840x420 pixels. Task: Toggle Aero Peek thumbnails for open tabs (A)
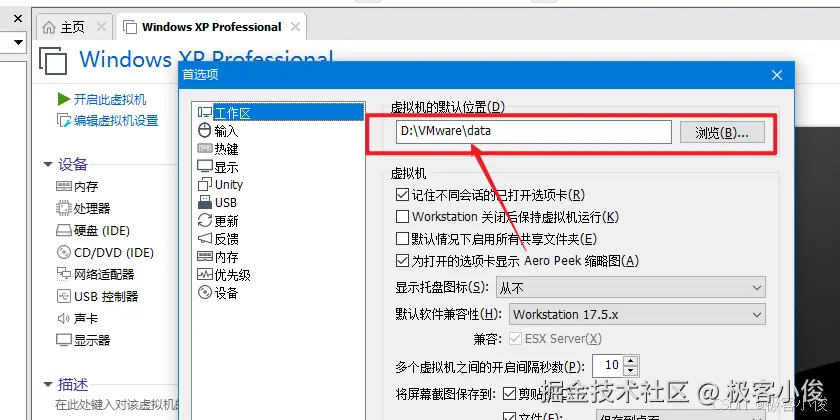402,261
